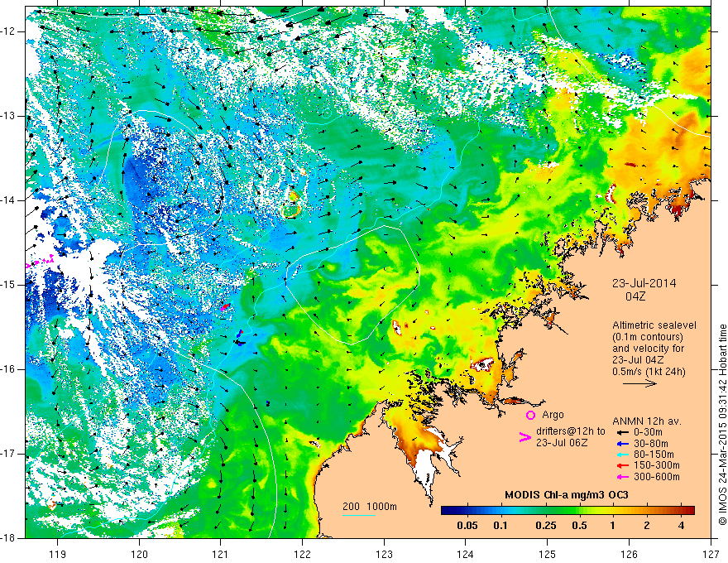Click the '1' color bar tick label
The image size is (728, 563).
click(x=613, y=526)
